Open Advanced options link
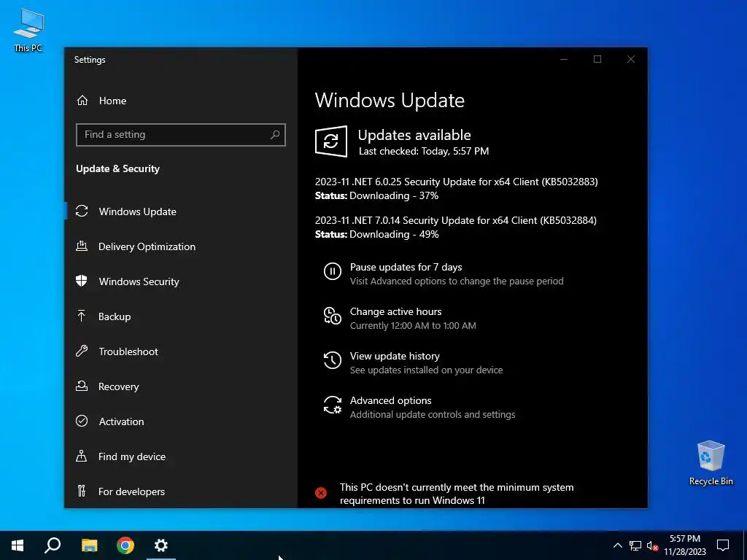 391,400
